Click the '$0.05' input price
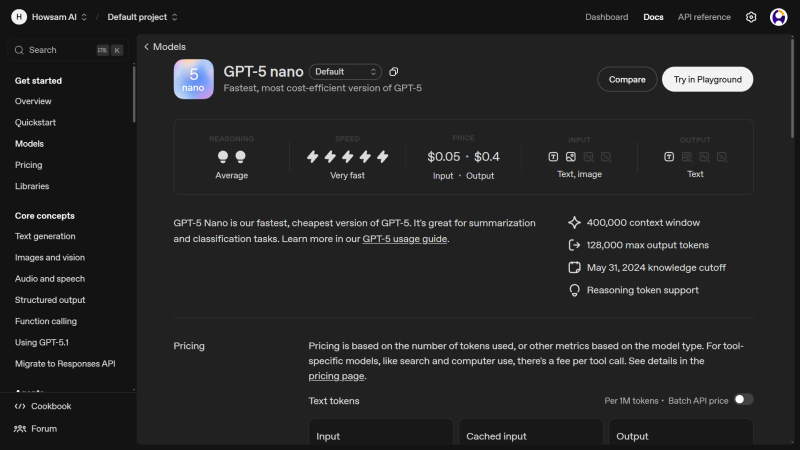The width and height of the screenshot is (800, 450). coord(444,157)
